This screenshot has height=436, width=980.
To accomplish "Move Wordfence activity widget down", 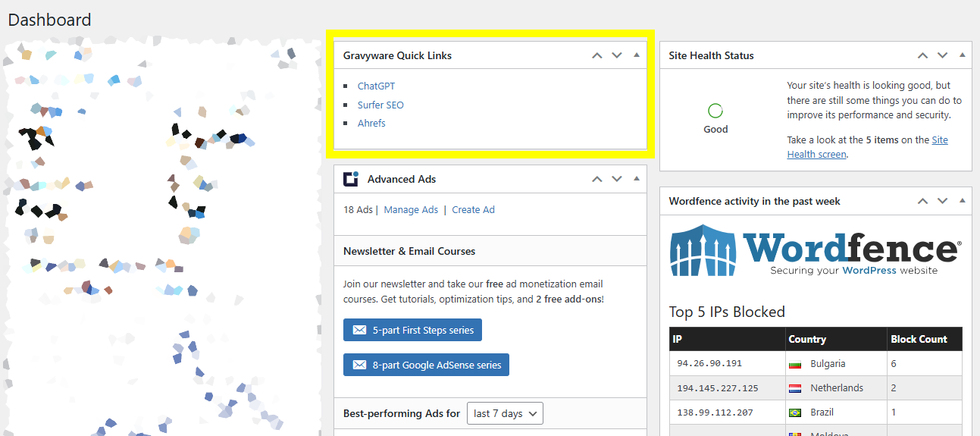I will [x=942, y=201].
